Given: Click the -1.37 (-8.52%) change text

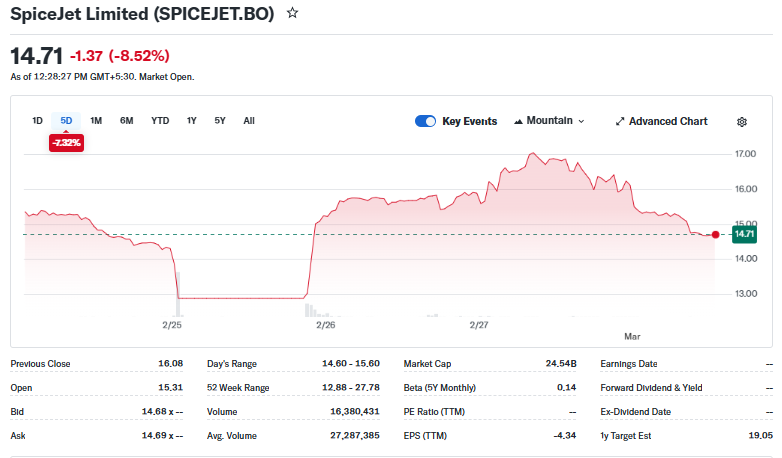Looking at the screenshot, I should (120, 55).
